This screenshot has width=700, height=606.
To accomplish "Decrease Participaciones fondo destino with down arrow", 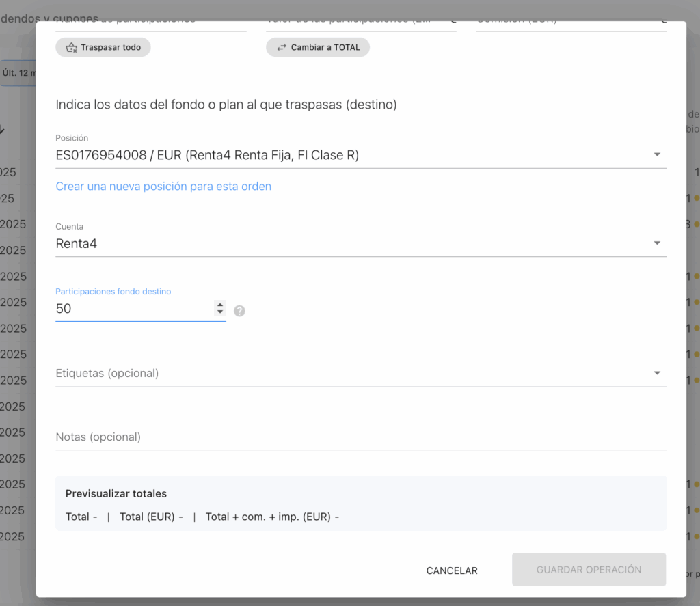I will 219,312.
